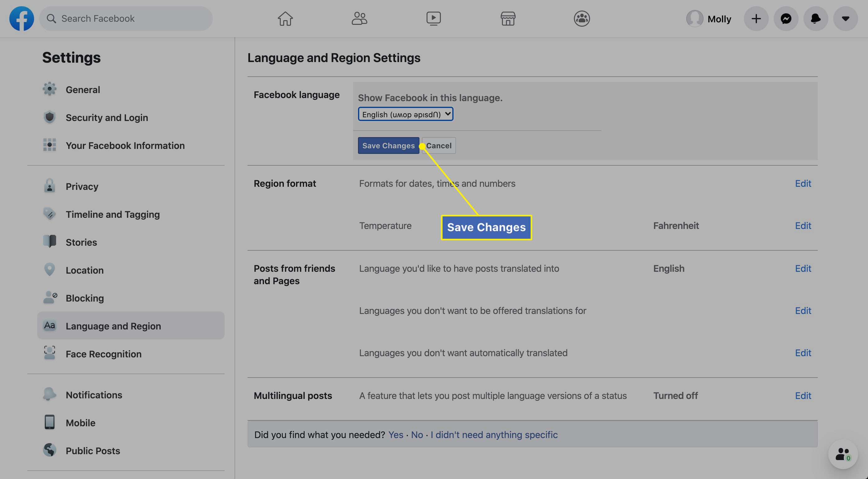
Task: Open Language and Region settings menu
Action: [x=113, y=325]
